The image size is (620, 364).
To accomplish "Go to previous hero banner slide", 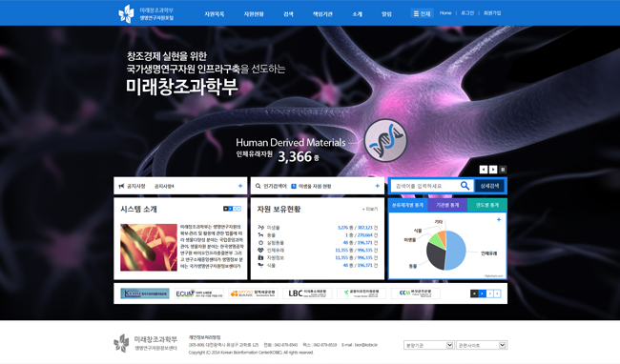I will 484,170.
